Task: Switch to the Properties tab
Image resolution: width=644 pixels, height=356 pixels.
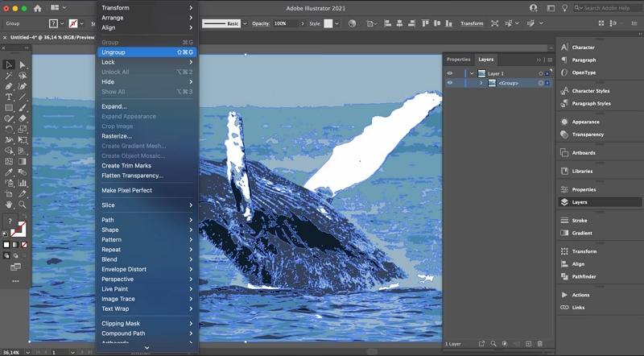Action: [x=458, y=59]
